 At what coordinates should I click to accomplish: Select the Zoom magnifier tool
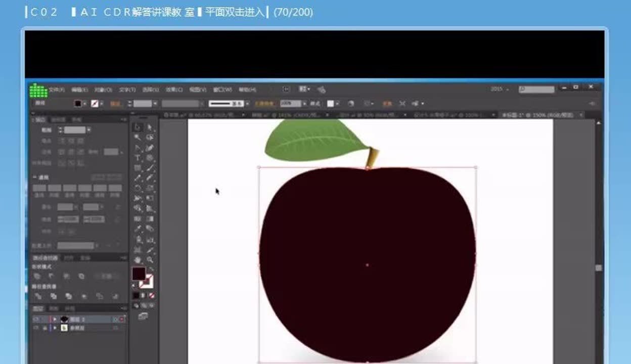pyautogui.click(x=150, y=260)
